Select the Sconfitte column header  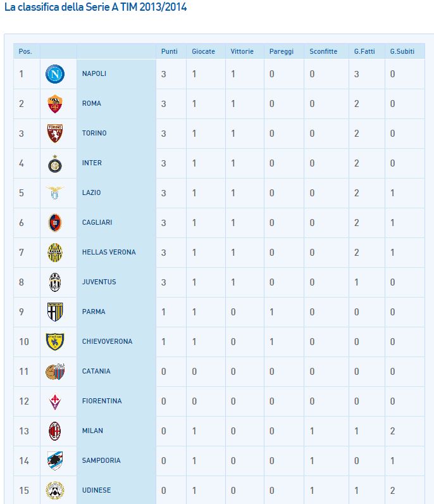323,51
